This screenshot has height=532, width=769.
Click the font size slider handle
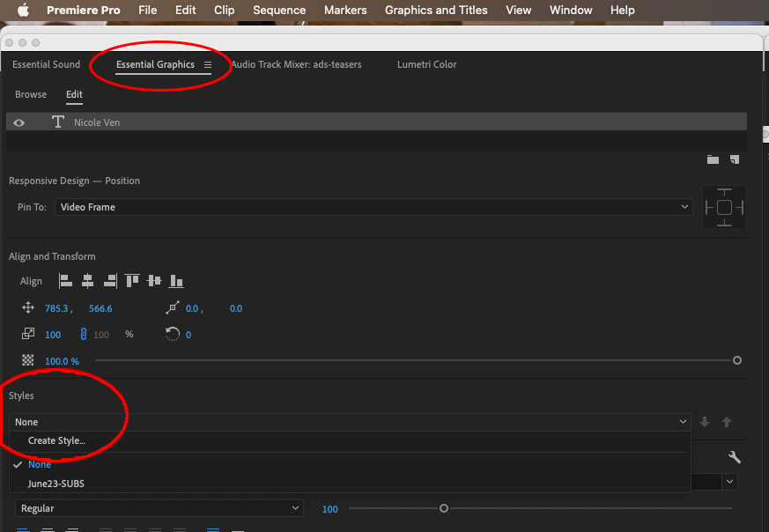pos(443,508)
